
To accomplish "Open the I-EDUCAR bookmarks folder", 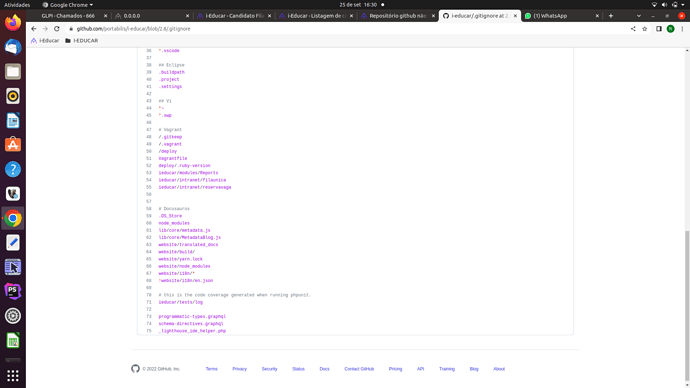I will click(82, 40).
